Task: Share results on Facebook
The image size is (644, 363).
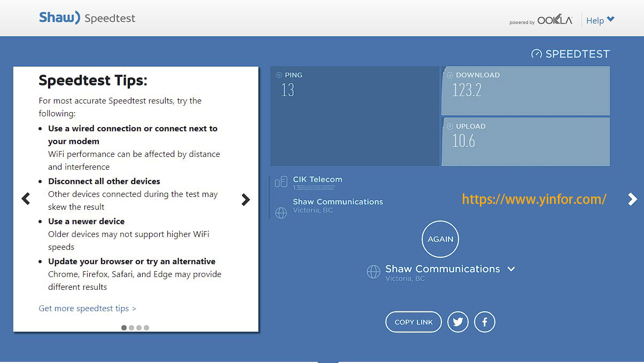Action: 485,322
